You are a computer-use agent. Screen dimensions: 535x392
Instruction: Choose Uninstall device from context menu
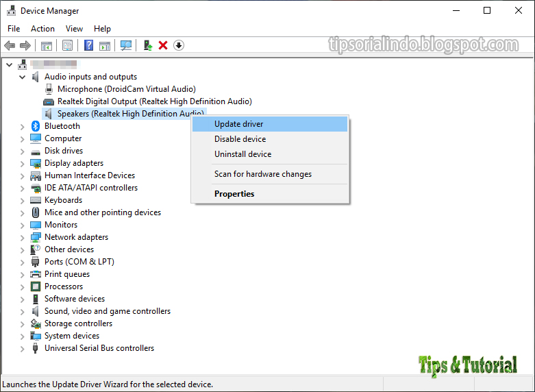(270, 154)
